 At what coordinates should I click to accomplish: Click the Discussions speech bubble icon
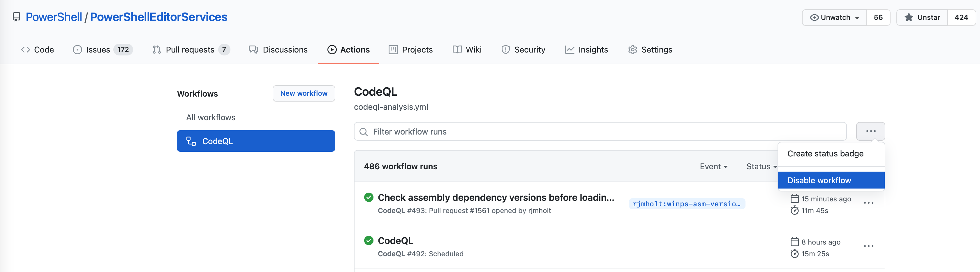(x=253, y=50)
